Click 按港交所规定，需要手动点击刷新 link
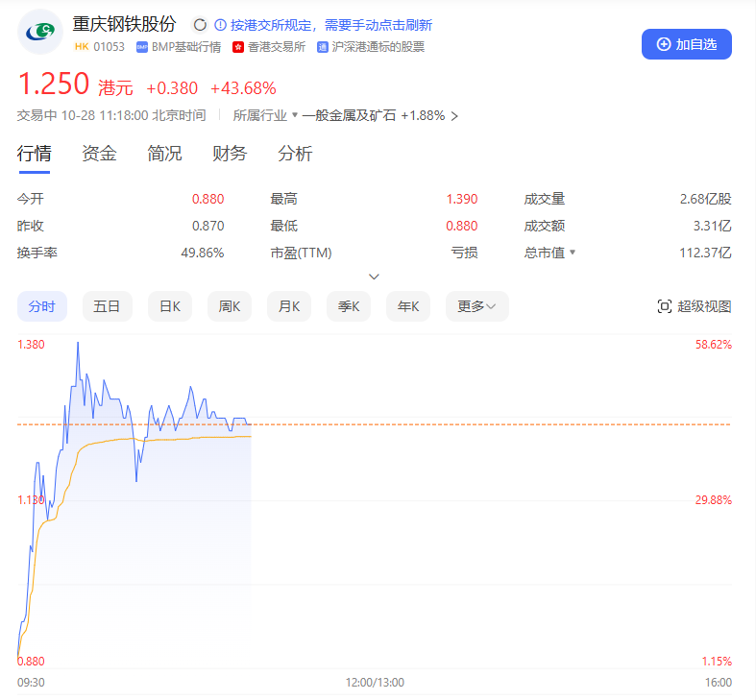Screen dimensions: 756x700 (x=331, y=25)
